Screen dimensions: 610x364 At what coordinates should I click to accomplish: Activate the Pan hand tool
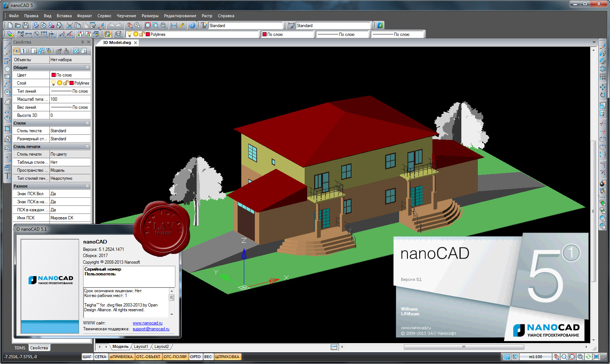pyautogui.click(x=130, y=25)
